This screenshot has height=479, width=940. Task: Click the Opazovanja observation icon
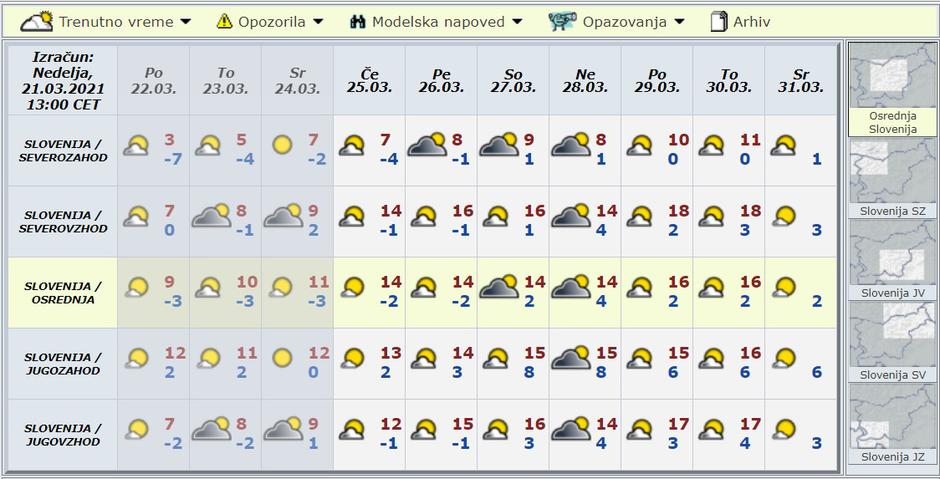pos(563,21)
